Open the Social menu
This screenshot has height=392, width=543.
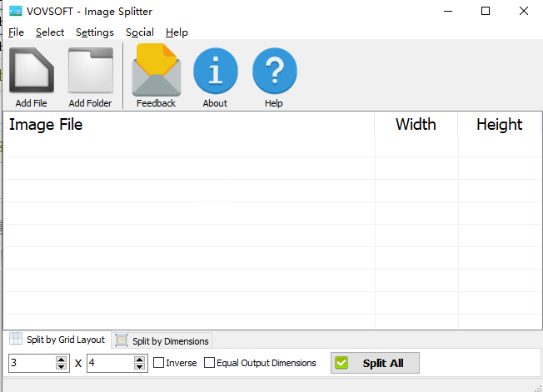pos(139,32)
